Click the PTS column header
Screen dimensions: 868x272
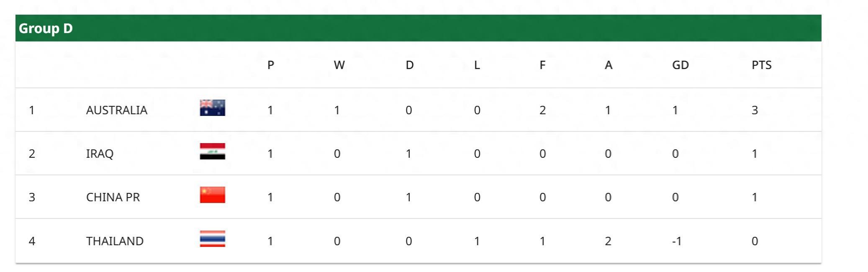click(x=761, y=65)
